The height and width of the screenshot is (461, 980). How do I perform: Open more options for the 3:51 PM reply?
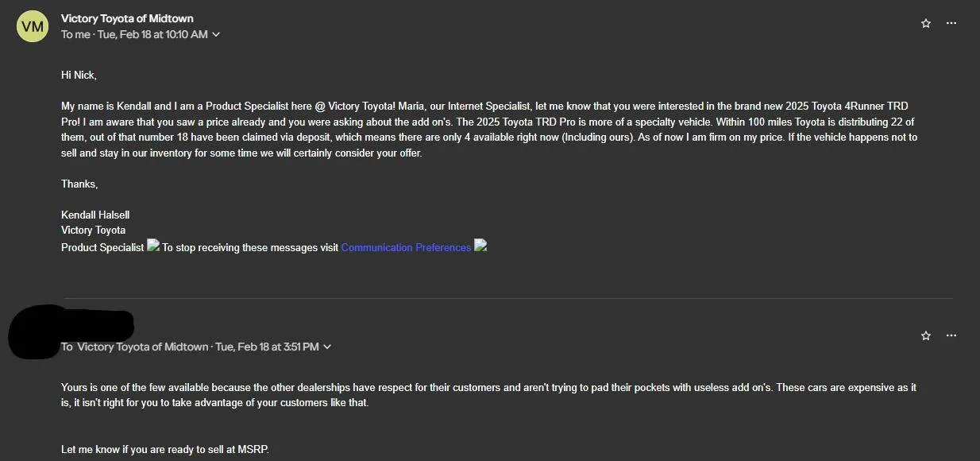tap(951, 336)
